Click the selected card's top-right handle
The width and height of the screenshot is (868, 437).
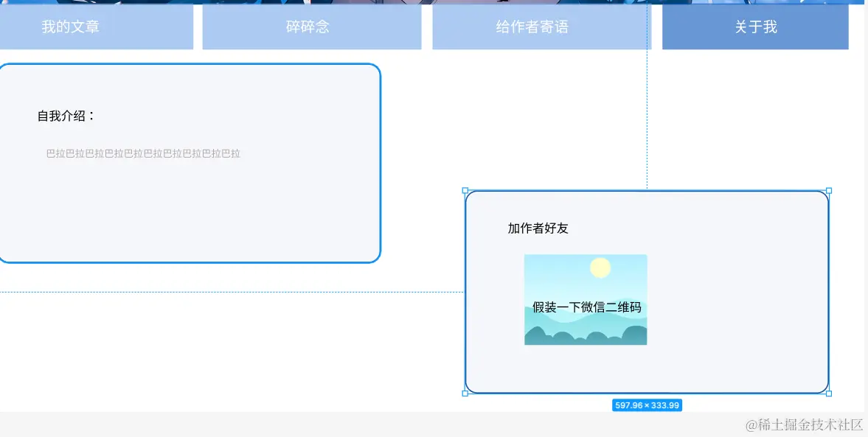click(829, 190)
